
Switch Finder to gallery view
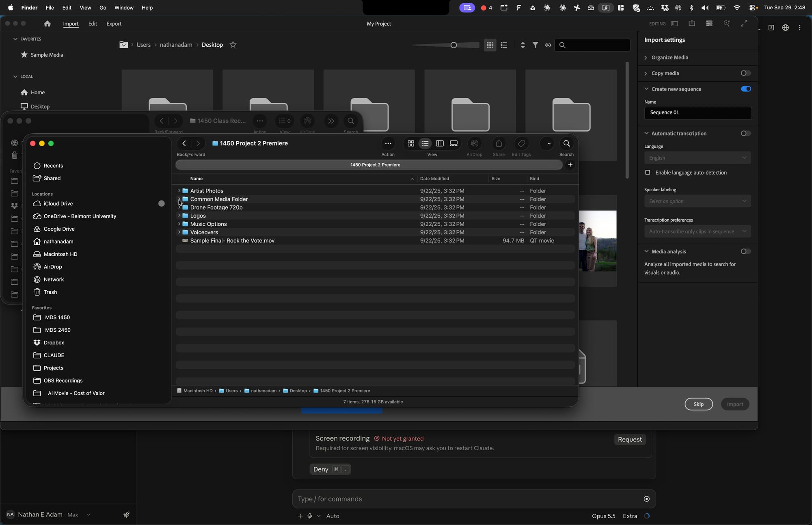[x=454, y=143]
